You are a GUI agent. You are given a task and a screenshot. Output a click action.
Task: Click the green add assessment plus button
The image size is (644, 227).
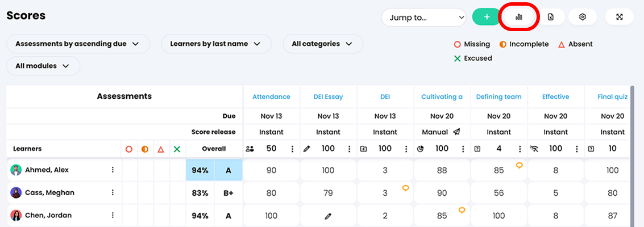[x=487, y=17]
